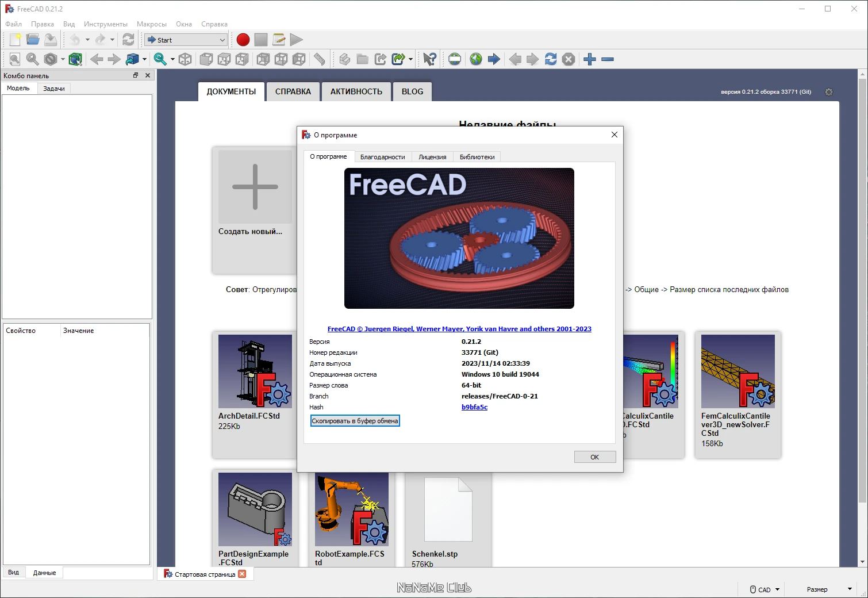Click the fit all zoom icon

(15, 59)
